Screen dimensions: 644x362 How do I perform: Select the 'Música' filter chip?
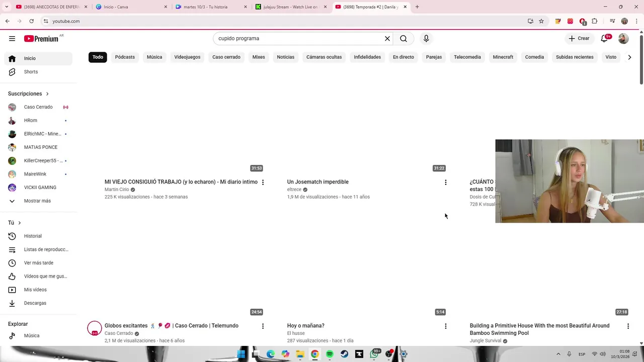click(x=154, y=57)
